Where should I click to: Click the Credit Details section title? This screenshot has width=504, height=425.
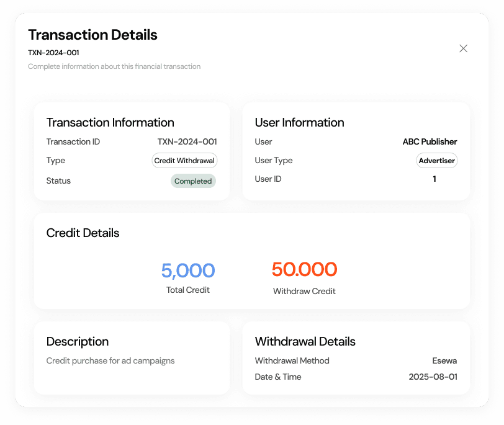[83, 233]
